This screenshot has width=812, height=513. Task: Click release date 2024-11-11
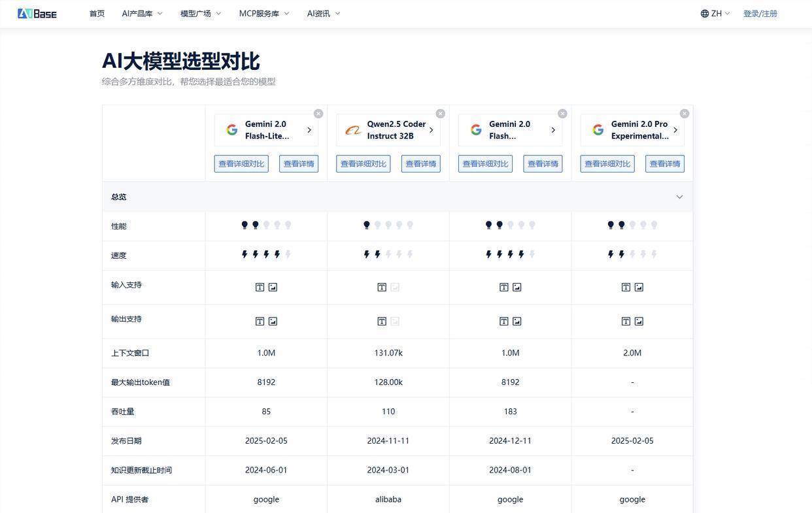pos(388,441)
